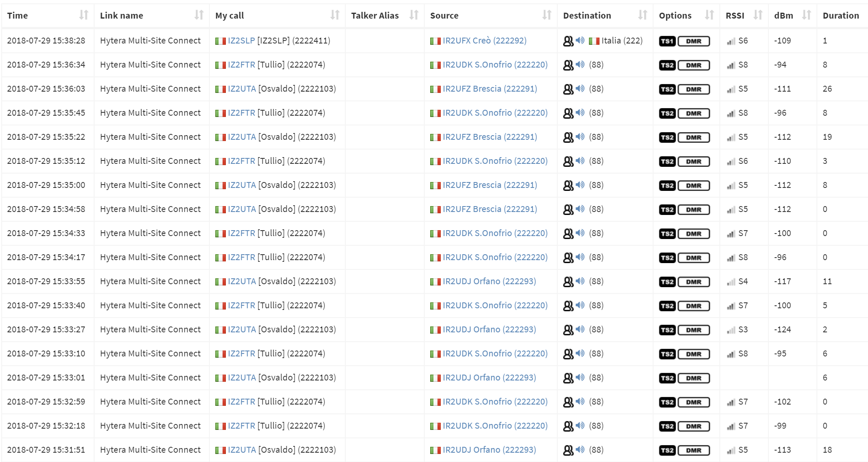Click the signal bars icon beside S3 at 15:33:27
Image resolution: width=868 pixels, height=462 pixels.
(731, 330)
